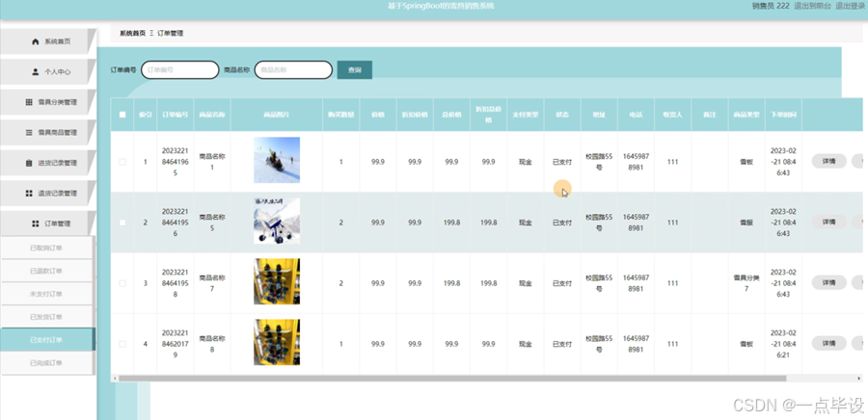The height and width of the screenshot is (420, 868).
Task: Click the list icon of 雪具商品管理
Action: [x=29, y=133]
